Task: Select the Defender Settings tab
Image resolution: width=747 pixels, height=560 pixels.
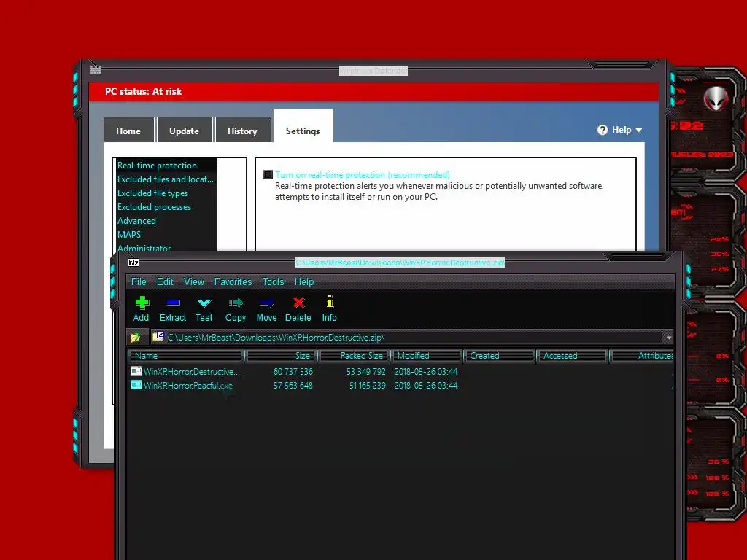Action: point(303,128)
